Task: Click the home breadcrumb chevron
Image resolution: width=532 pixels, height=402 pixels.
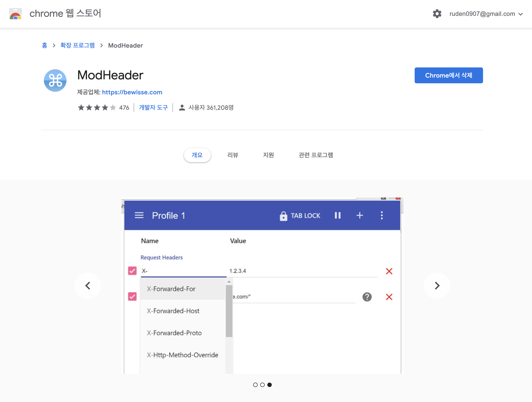Action: point(54,45)
